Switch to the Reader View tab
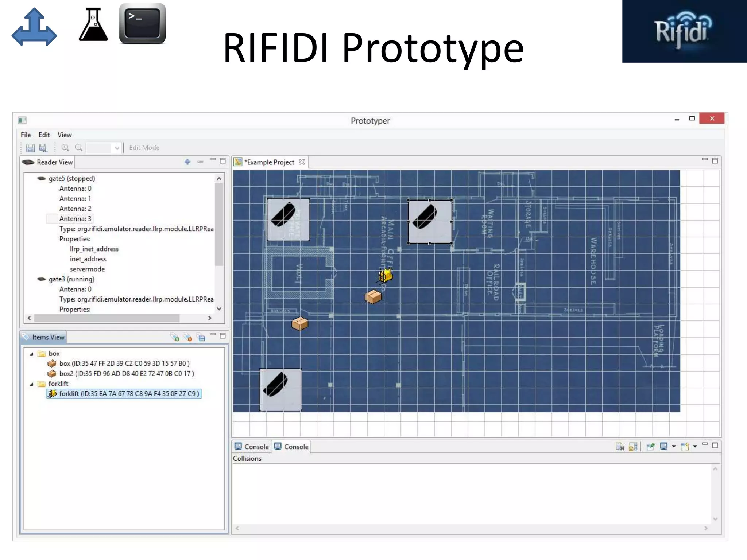The image size is (747, 560). (47, 162)
